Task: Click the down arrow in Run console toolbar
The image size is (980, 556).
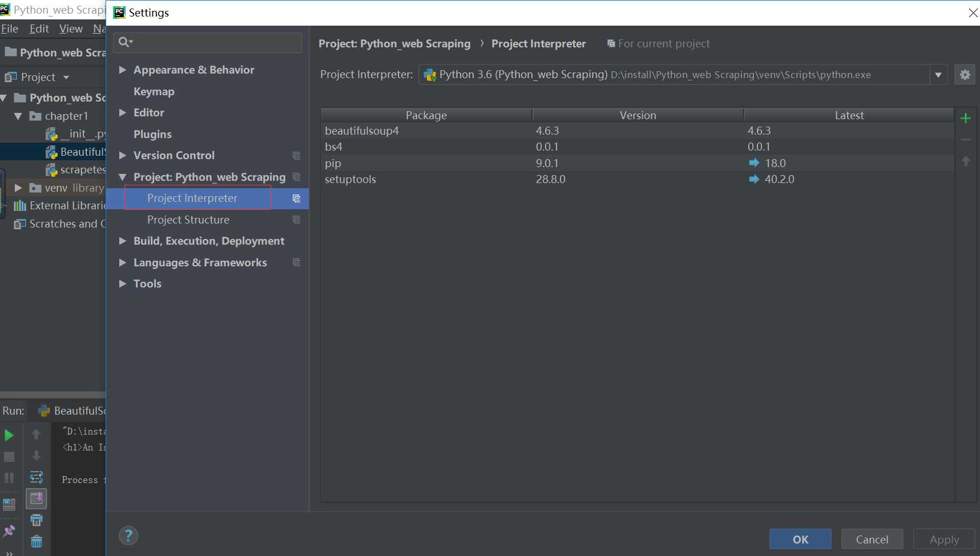Action: tap(36, 456)
